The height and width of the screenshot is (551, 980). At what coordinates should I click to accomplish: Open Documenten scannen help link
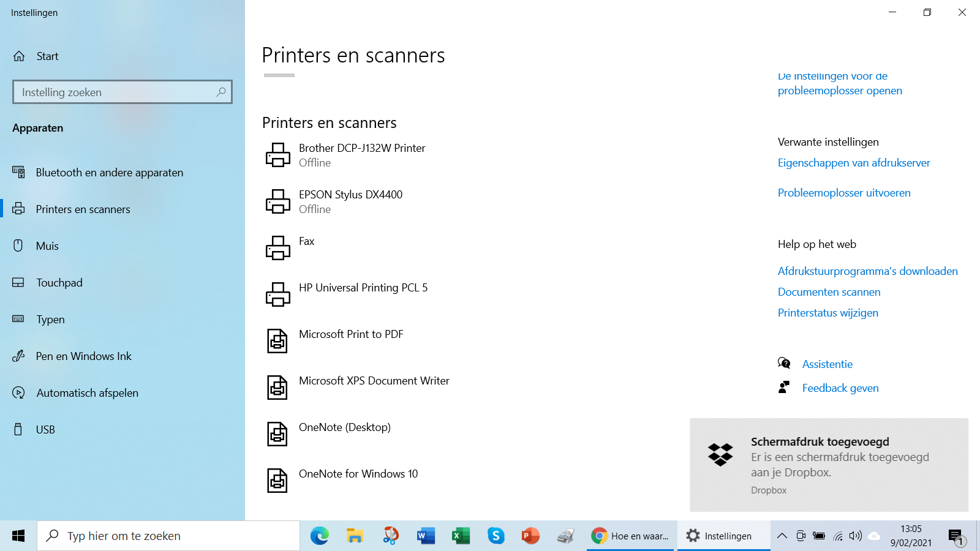[x=829, y=292]
